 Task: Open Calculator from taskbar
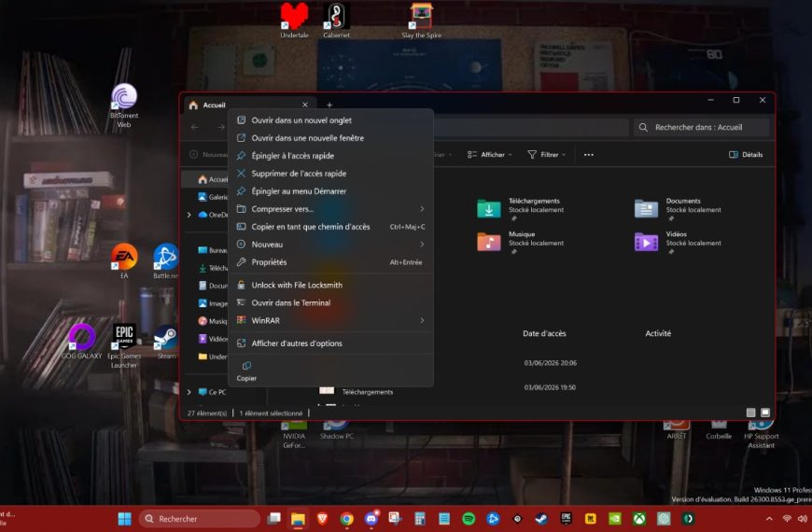click(419, 519)
